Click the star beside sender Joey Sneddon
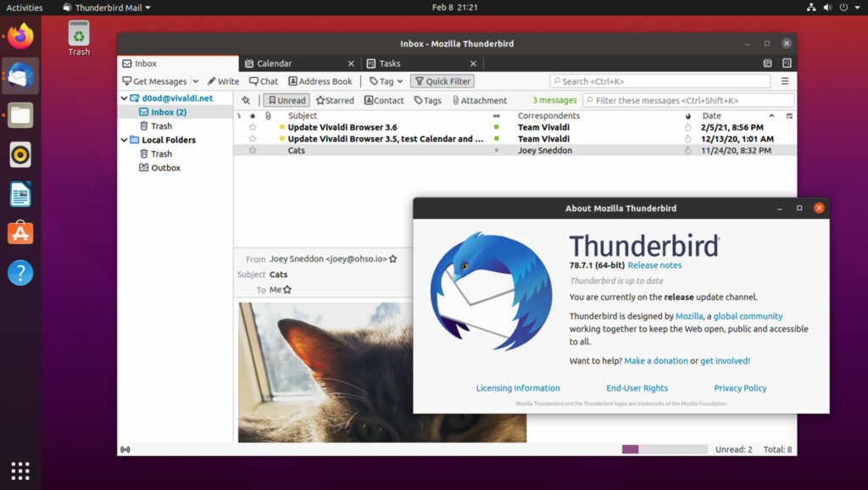The height and width of the screenshot is (490, 868). tap(393, 259)
